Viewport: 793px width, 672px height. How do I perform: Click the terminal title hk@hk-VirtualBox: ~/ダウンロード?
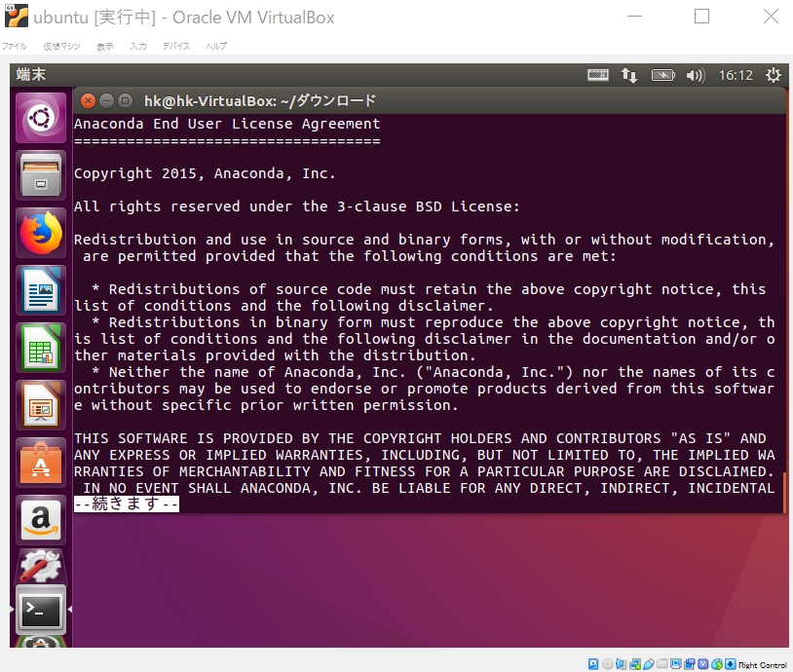(x=260, y=101)
